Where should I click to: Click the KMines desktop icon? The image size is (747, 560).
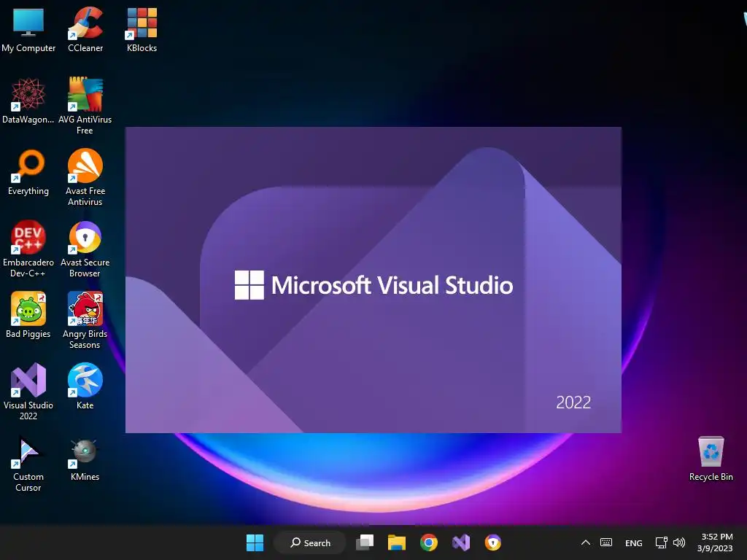click(85, 458)
